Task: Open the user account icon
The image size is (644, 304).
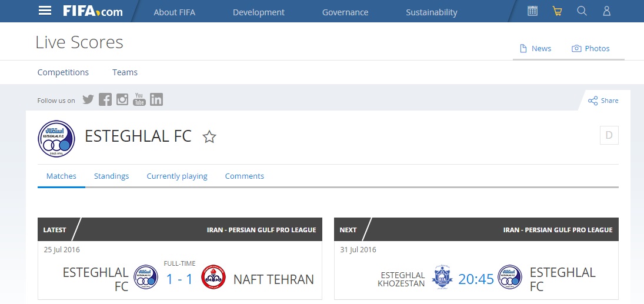Action: coord(606,11)
